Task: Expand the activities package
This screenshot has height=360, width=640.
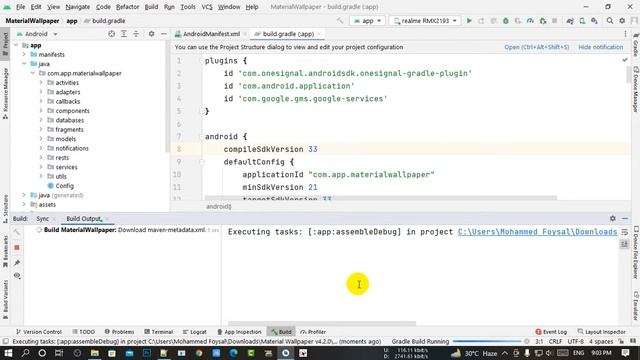Action: [41, 82]
